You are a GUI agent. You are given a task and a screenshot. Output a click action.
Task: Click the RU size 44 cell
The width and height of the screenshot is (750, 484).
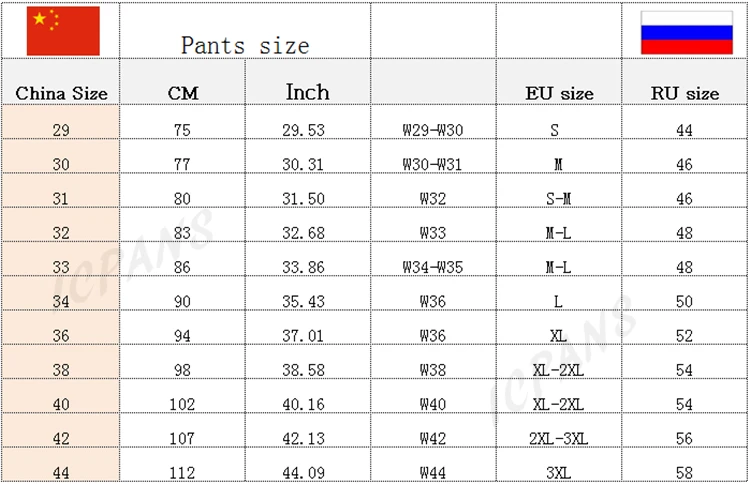[x=684, y=130]
